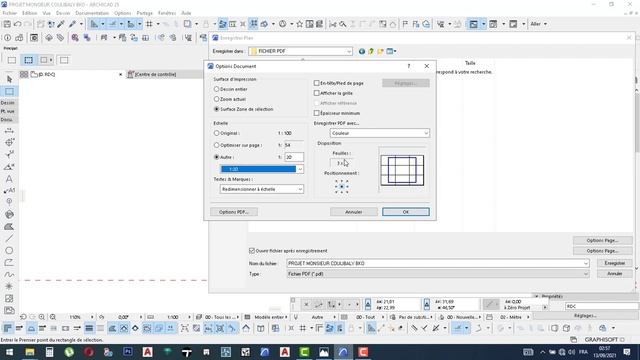Open the Options menu
640x360 pixels.
click(x=122, y=13)
